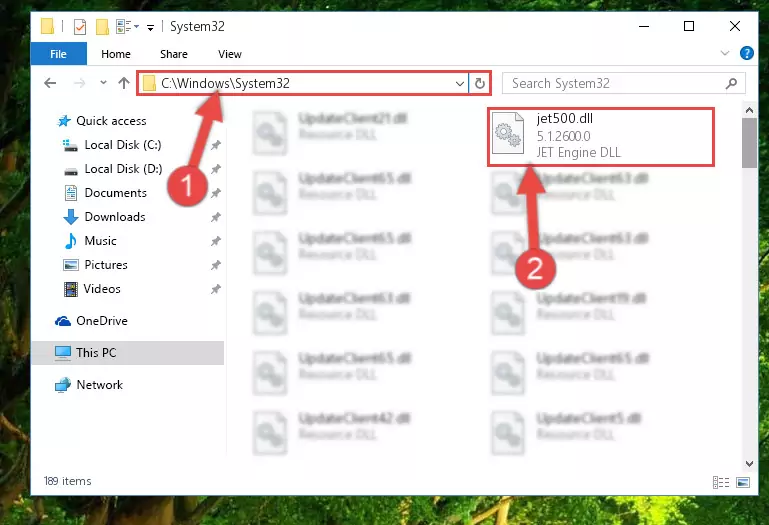The image size is (769, 525).
Task: Click the vertical scrollbar thumb in file list
Action: point(749,143)
